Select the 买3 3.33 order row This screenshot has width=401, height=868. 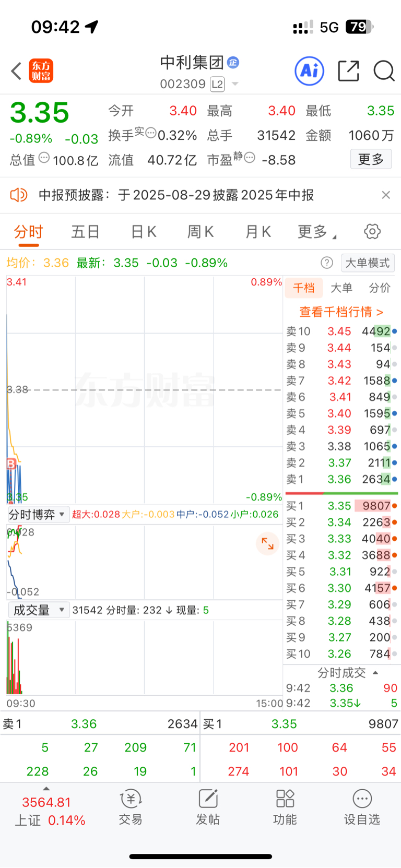(x=341, y=539)
